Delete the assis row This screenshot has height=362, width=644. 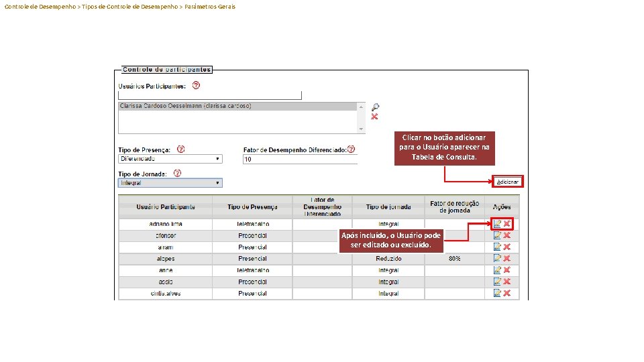[x=507, y=282]
